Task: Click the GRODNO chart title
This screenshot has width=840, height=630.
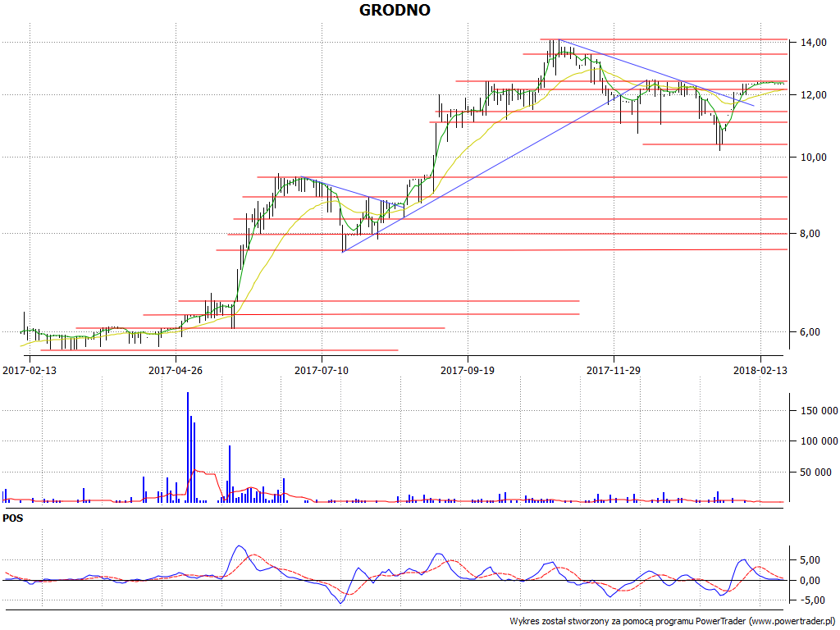Action: point(395,10)
